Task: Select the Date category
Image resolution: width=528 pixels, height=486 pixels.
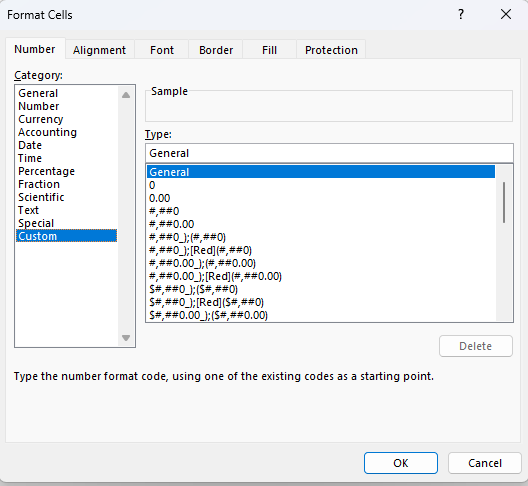Action: 30,145
